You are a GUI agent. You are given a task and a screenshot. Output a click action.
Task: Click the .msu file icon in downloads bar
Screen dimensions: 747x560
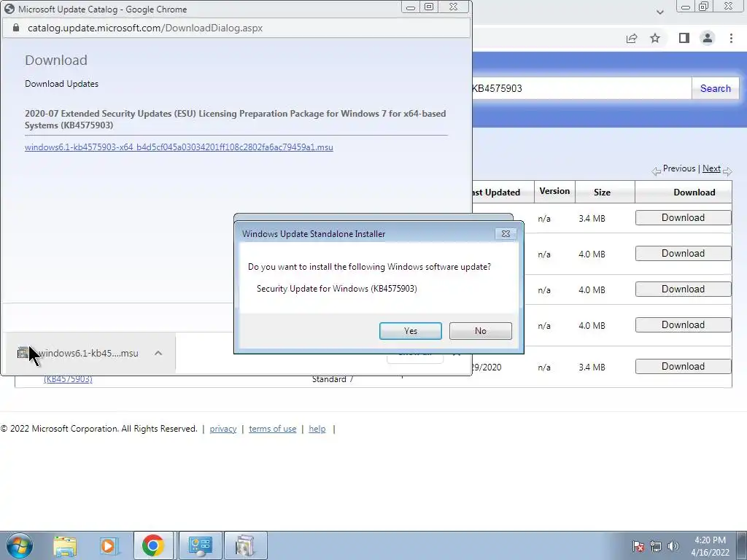point(23,353)
